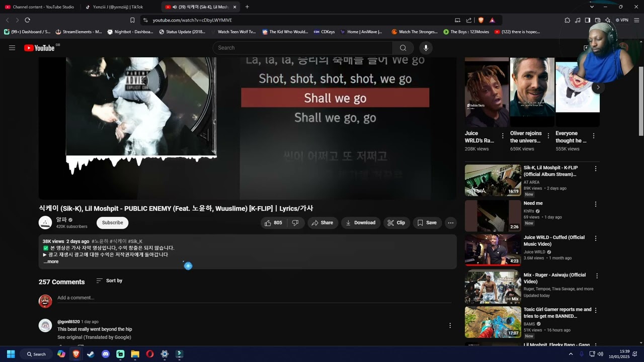The image size is (644, 362).
Task: Open options for Oliver rejoins short
Action: pos(548,136)
